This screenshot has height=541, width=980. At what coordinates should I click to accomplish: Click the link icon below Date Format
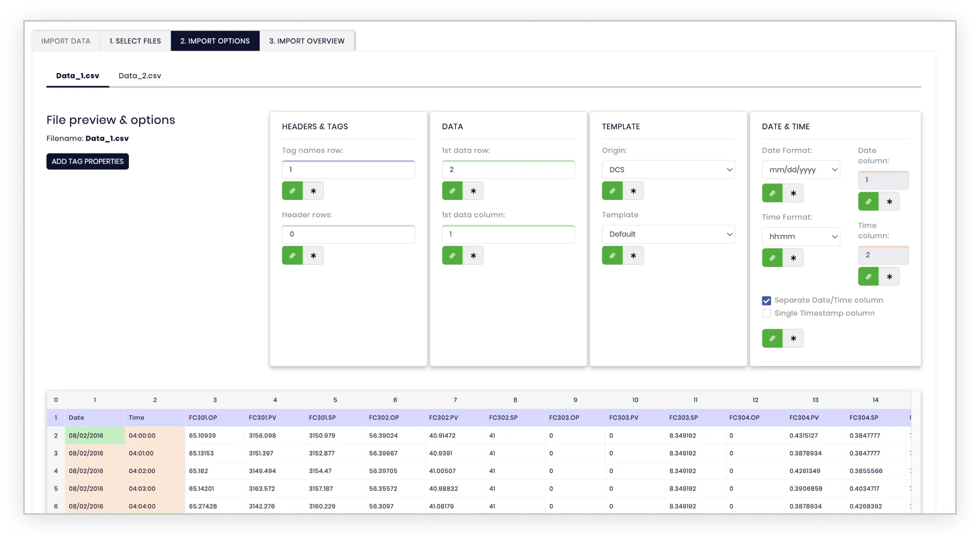[772, 193]
